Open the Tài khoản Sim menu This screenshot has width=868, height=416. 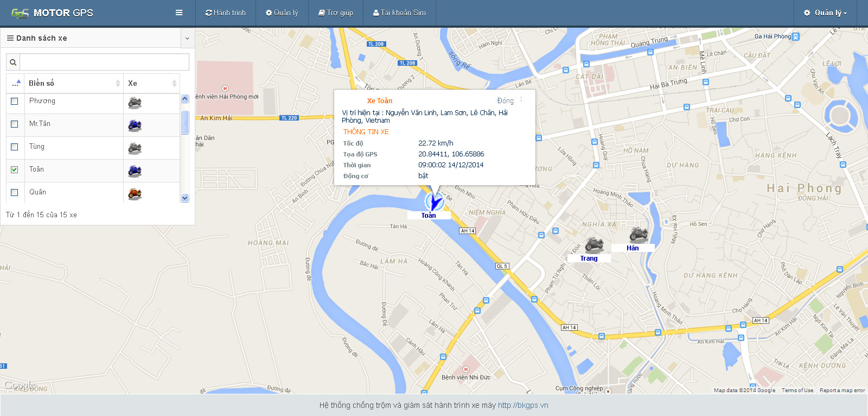pyautogui.click(x=399, y=12)
